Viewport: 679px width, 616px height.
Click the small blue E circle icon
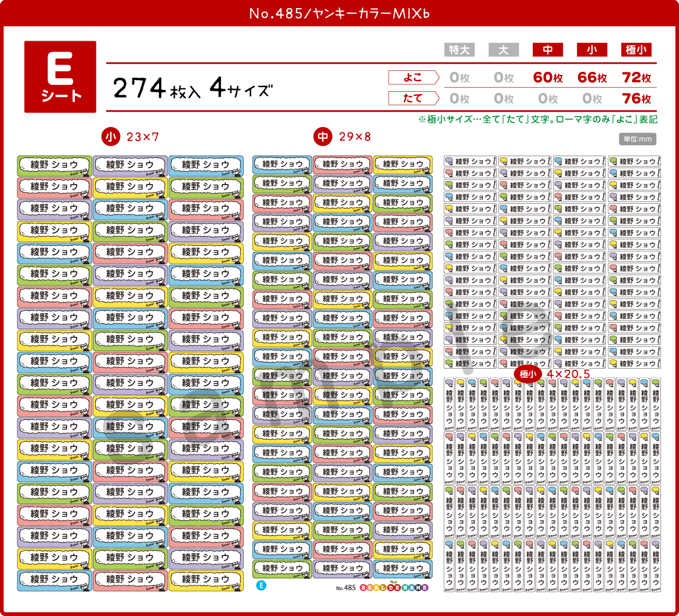click(x=261, y=586)
